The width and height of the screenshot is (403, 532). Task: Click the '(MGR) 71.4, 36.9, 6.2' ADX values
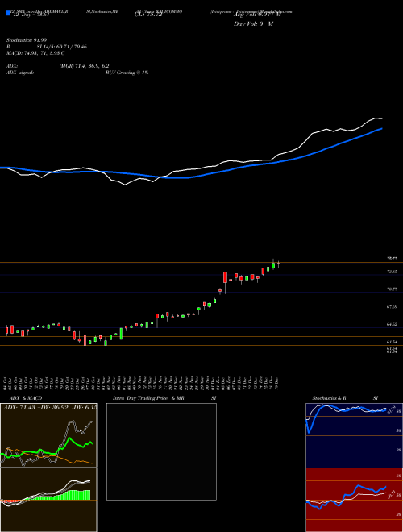point(84,66)
